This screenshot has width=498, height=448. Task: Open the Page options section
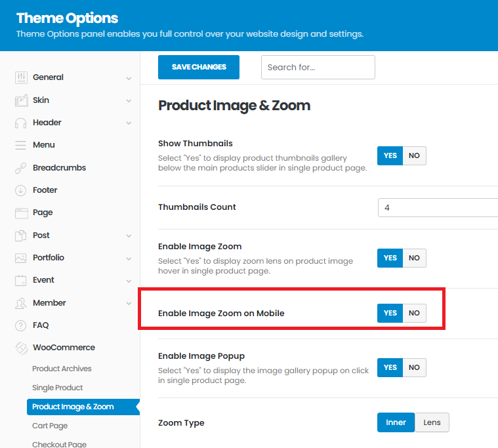coord(43,213)
